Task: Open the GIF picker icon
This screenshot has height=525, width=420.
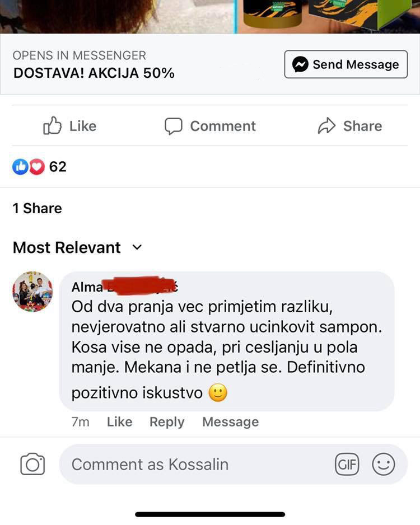Action: coord(347,465)
